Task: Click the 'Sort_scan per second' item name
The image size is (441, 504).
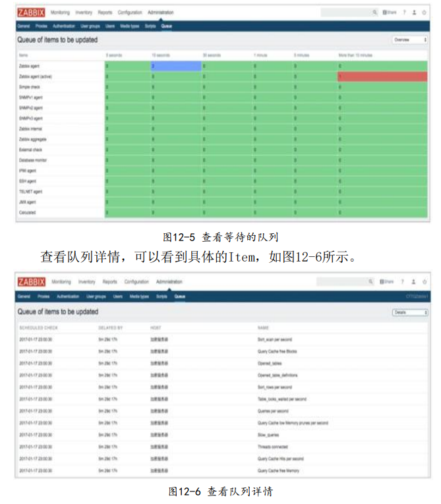Action: click(275, 339)
